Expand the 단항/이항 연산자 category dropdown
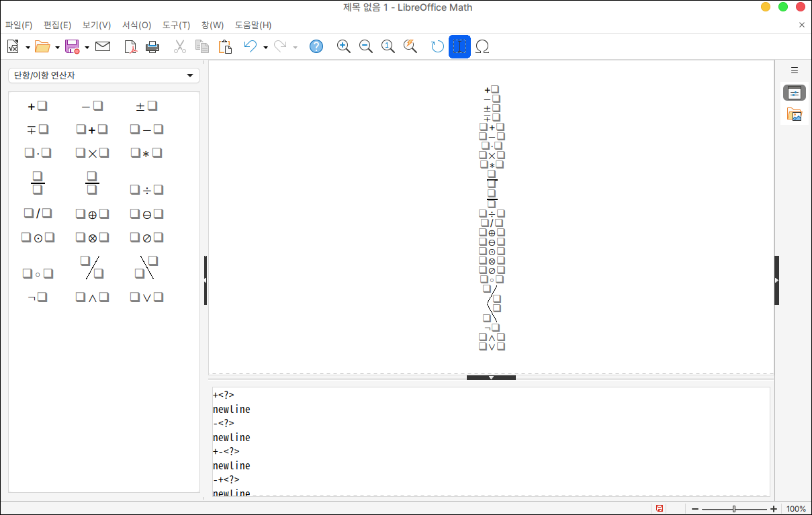The image size is (812, 515). pos(104,76)
